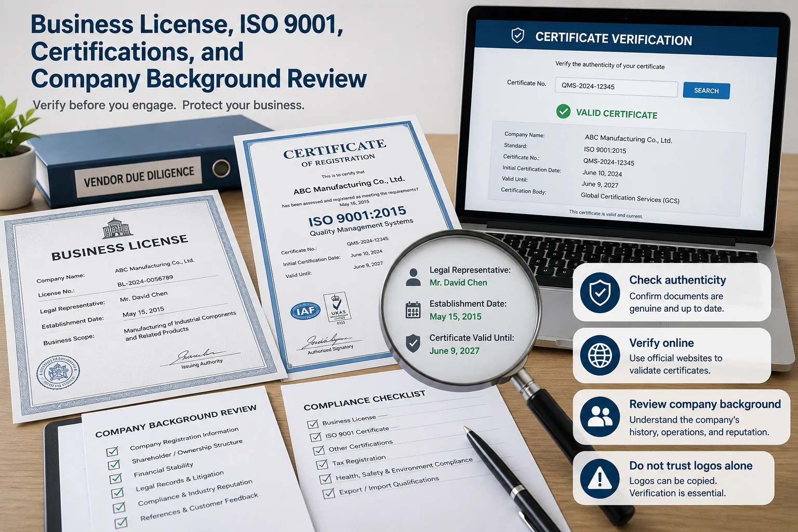
Task: Toggle Shareholder / Ownership Structure checkbox
Action: coord(114,464)
